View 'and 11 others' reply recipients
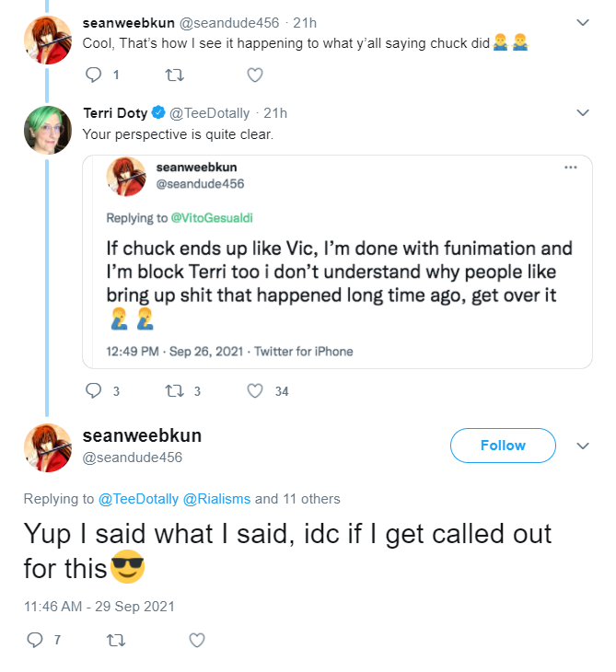The height and width of the screenshot is (672, 616). pos(297,499)
